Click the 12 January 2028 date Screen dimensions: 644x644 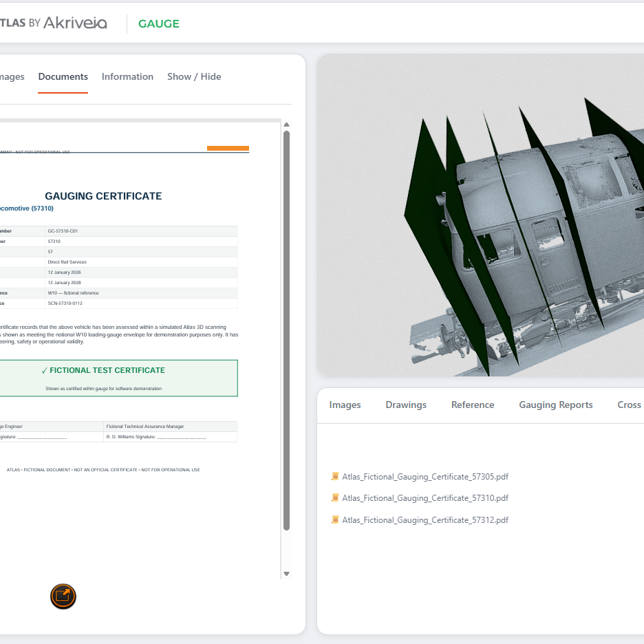(64, 283)
